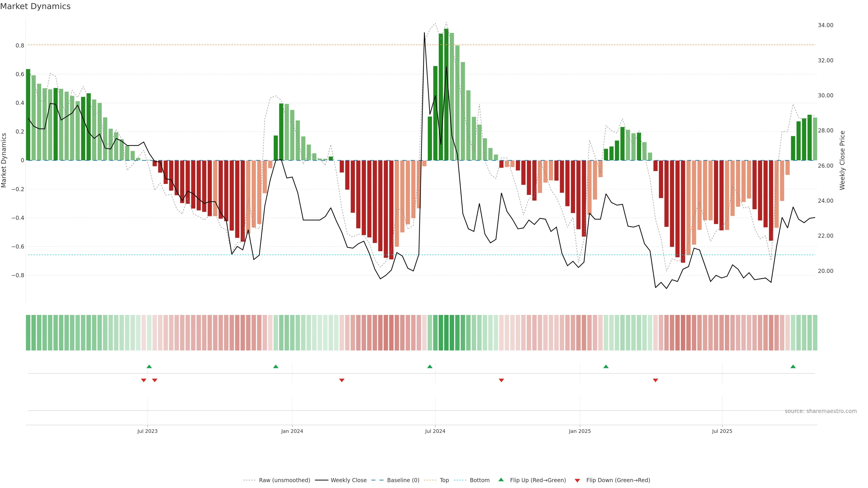Toggle the Baseline (0) legend entry
The width and height of the screenshot is (868, 488).
coord(403,480)
